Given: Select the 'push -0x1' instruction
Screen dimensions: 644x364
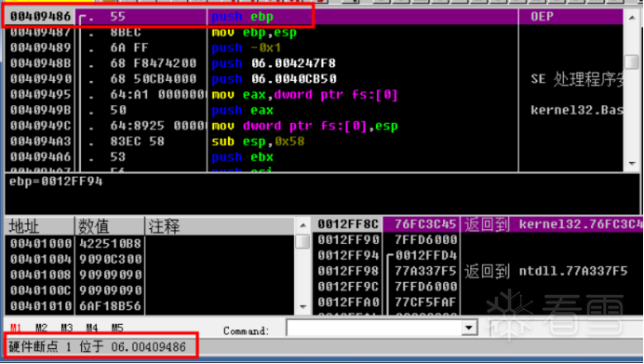Looking at the screenshot, I should click(x=246, y=48).
